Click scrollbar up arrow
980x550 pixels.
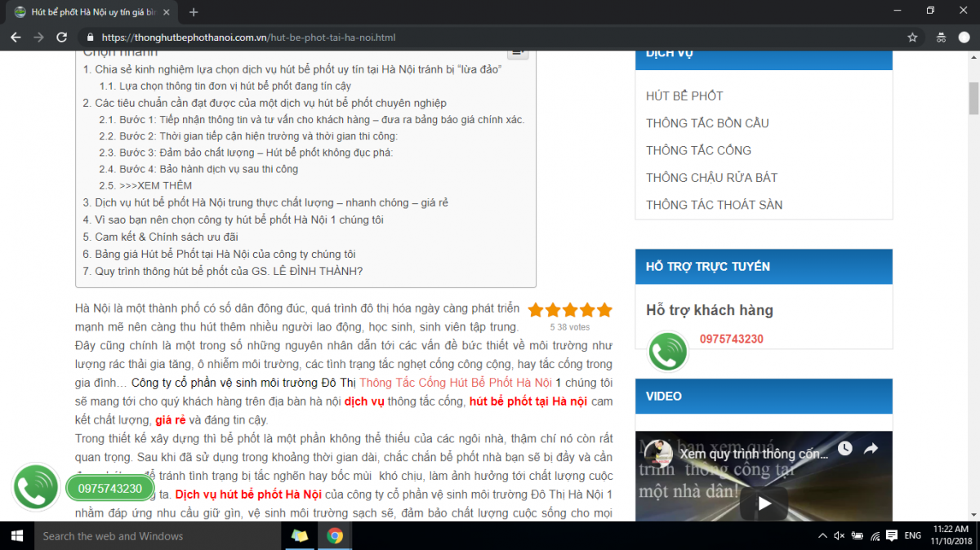pos(973,57)
